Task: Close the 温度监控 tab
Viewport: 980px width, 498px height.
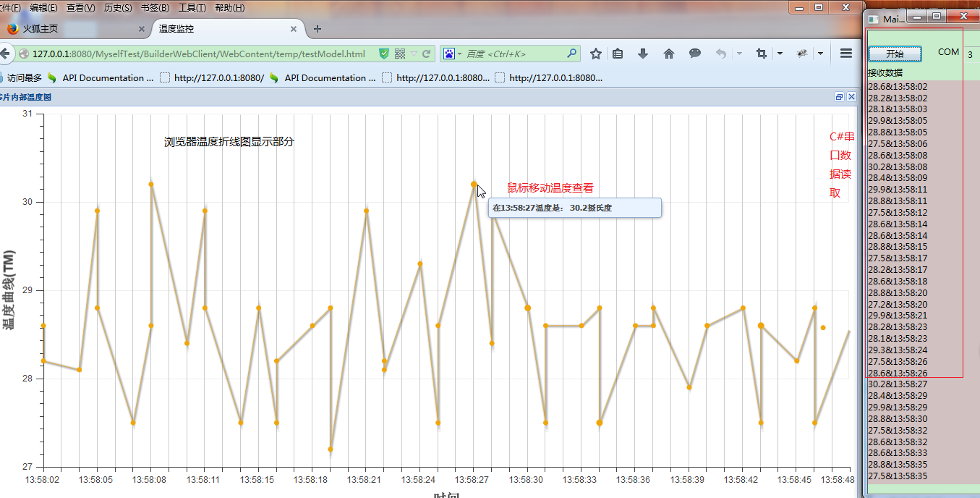Action: (294, 30)
